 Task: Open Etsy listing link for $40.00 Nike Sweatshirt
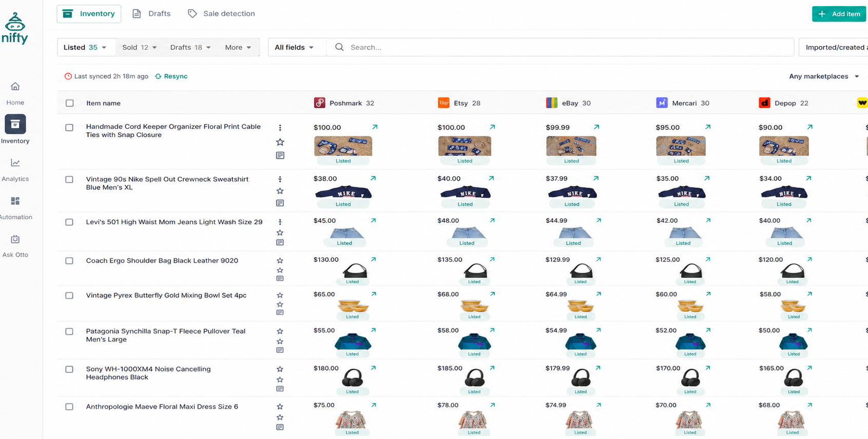(491, 178)
